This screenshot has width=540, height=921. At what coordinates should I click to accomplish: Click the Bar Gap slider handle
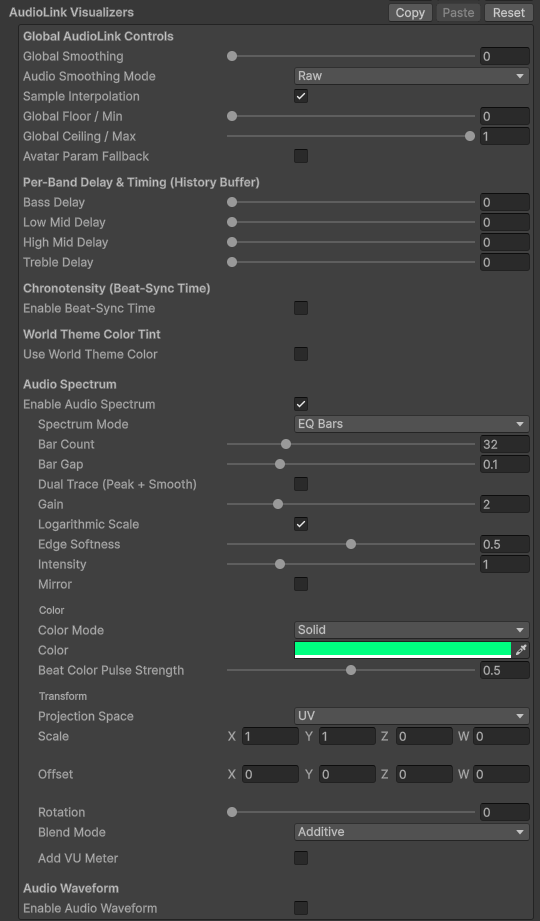click(280, 464)
